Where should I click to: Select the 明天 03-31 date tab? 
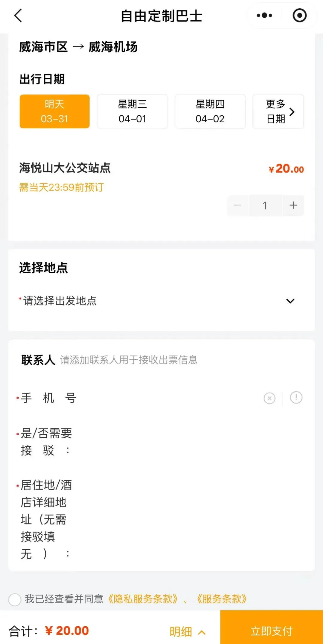pyautogui.click(x=55, y=112)
